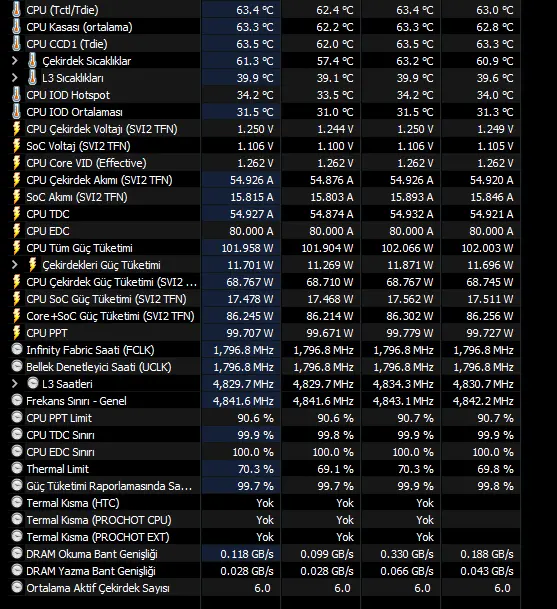557x609 pixels.
Task: Click the 15.893 A SoC current maximum
Action: (x=411, y=197)
